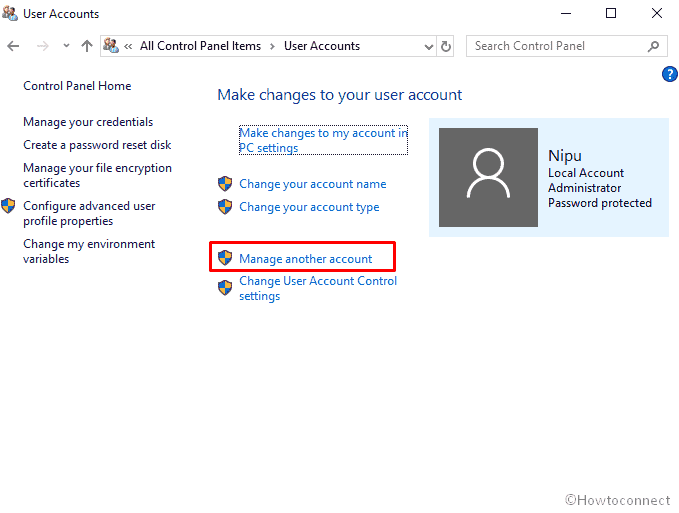Screen dimensions: 679x513
Task: Click shield icon beside Change your account type
Action: 225,206
